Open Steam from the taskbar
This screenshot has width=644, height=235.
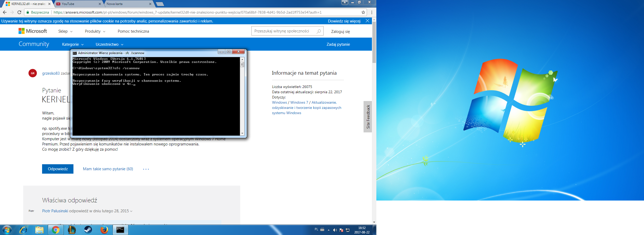(88, 230)
